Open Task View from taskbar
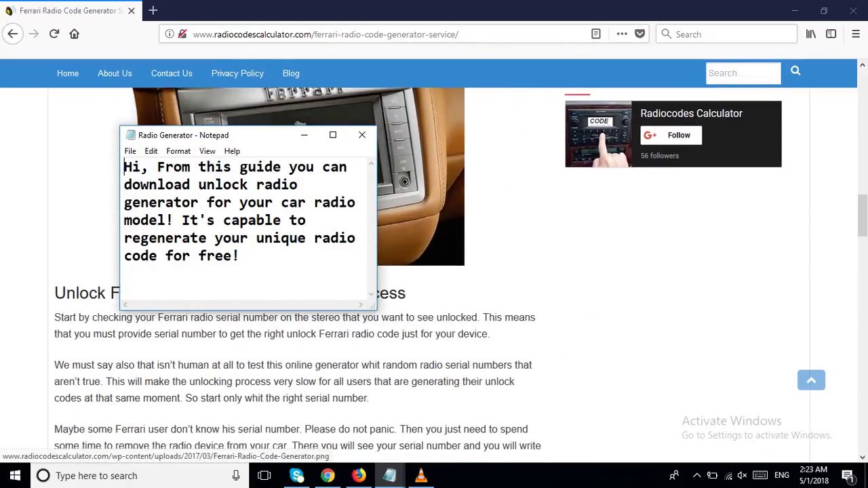The width and height of the screenshot is (868, 488). [x=264, y=476]
